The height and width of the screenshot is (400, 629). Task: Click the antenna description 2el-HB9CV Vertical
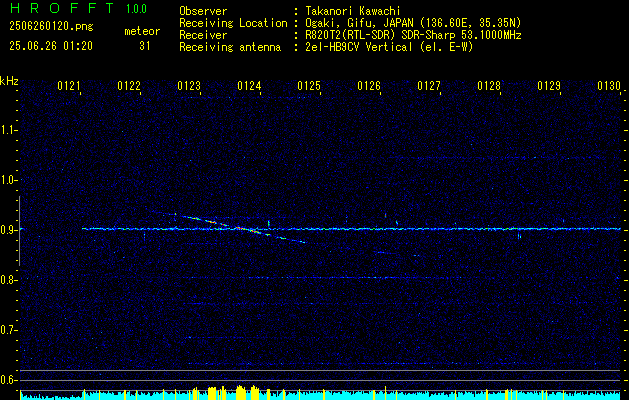click(x=389, y=47)
